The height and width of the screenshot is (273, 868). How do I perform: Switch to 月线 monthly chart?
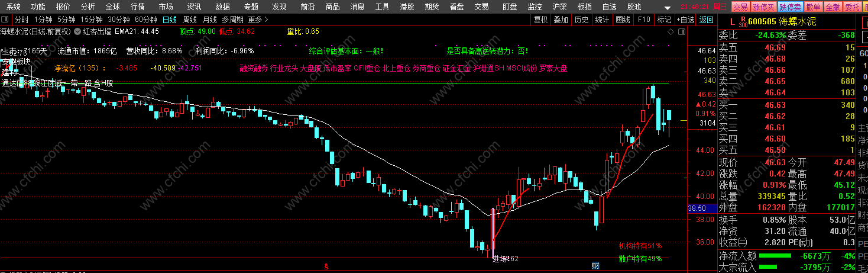209,20
